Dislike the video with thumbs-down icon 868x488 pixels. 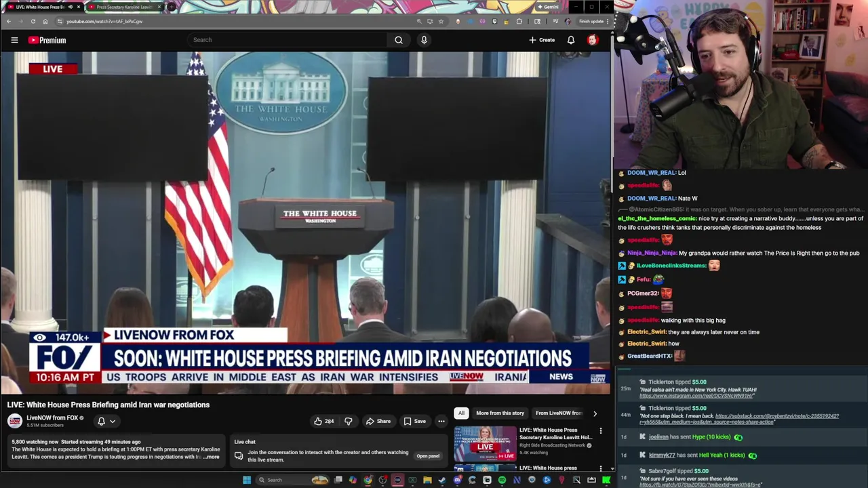coord(348,422)
